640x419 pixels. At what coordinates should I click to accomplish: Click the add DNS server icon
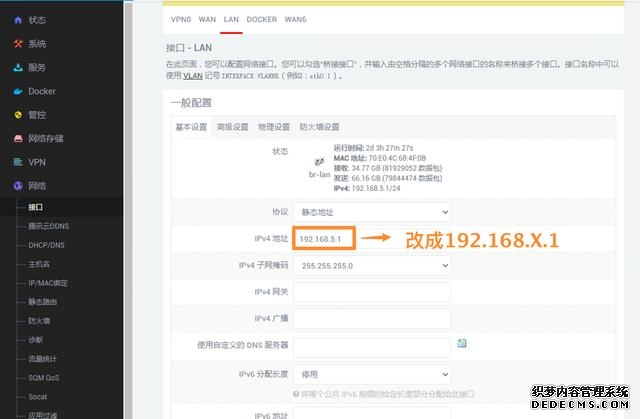462,343
